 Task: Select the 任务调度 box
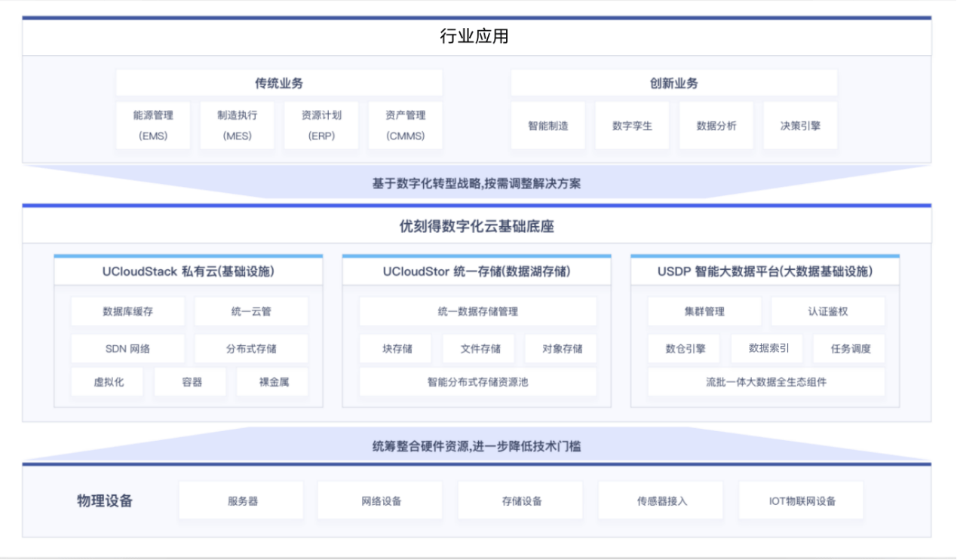pos(849,348)
